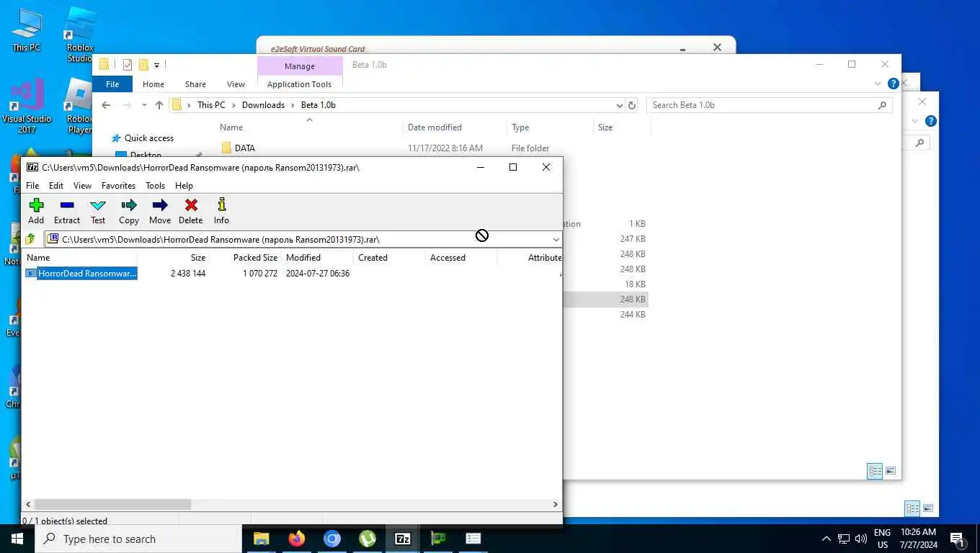Open the File tab in File Explorer

(x=112, y=84)
